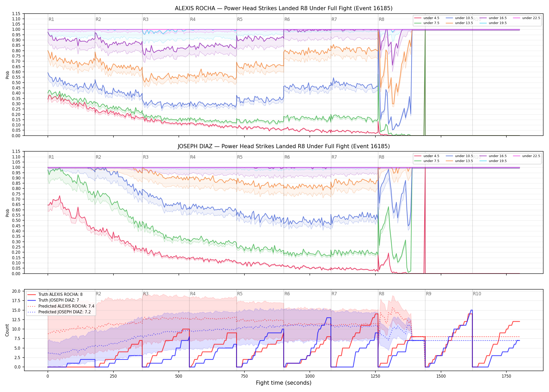This screenshot has width=549, height=392.
Task: Click the 'Prob' y-axis label of Joseph Diaz chart
Action: (x=7, y=213)
